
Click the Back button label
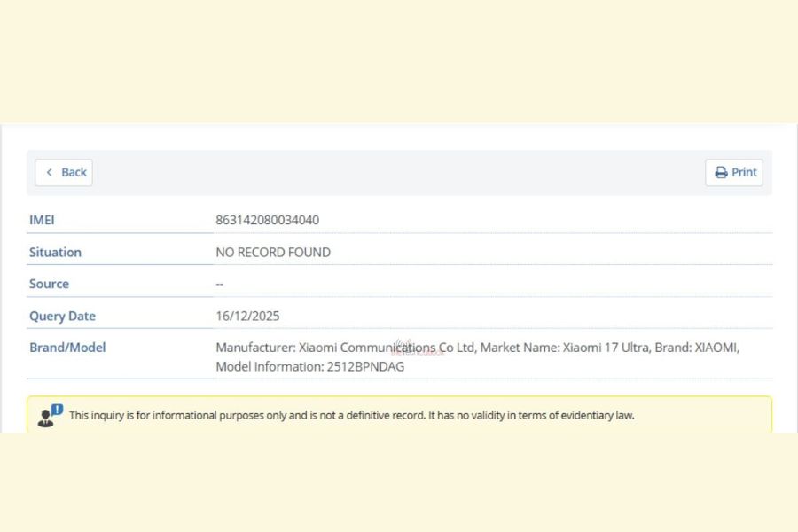point(74,172)
